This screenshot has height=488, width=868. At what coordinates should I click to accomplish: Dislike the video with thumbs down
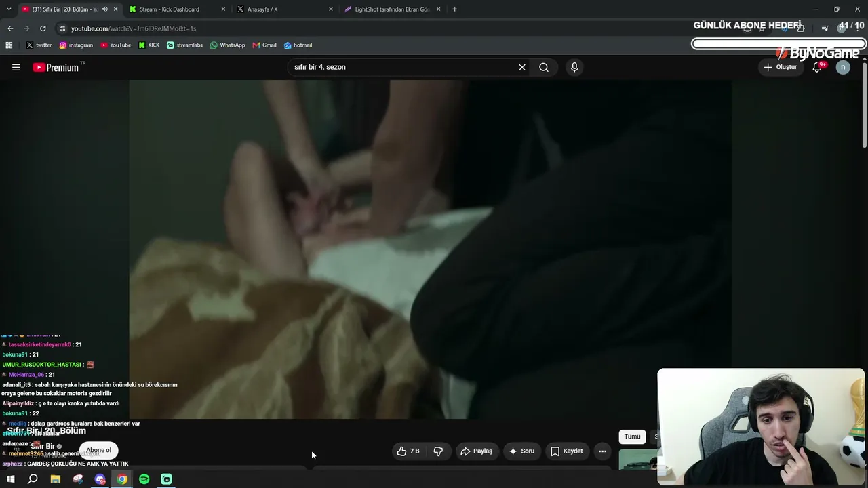(x=438, y=451)
